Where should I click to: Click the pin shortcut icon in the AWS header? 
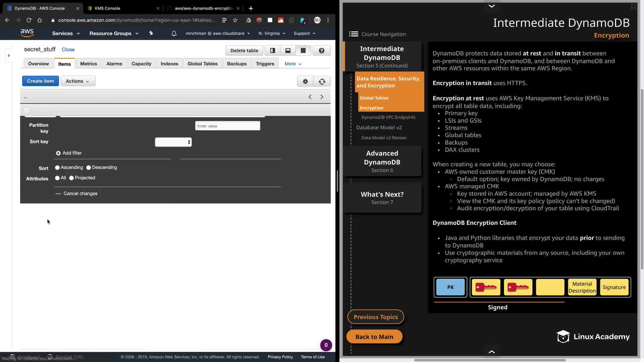tap(151, 34)
